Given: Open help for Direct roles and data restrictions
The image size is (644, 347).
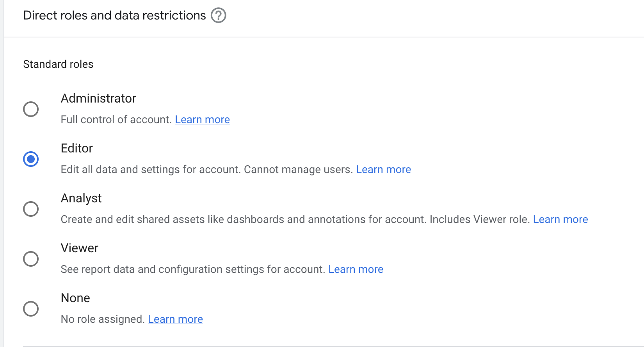Looking at the screenshot, I should point(218,16).
